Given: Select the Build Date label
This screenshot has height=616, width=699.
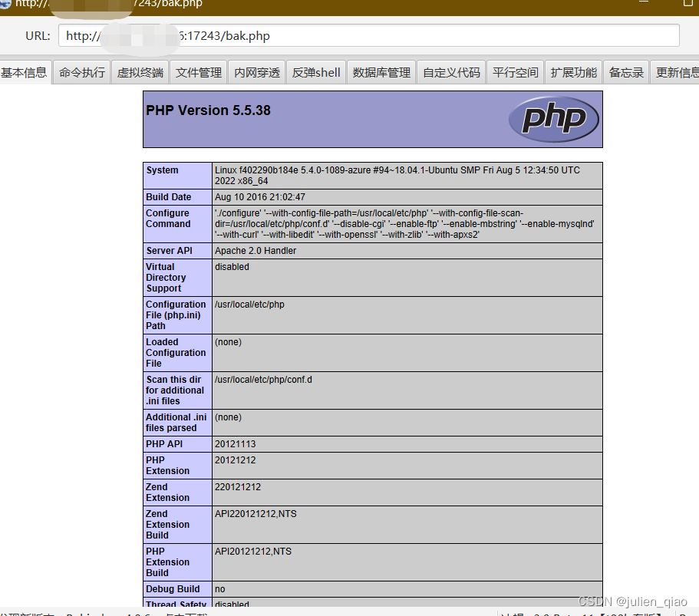Looking at the screenshot, I should click(x=169, y=197).
